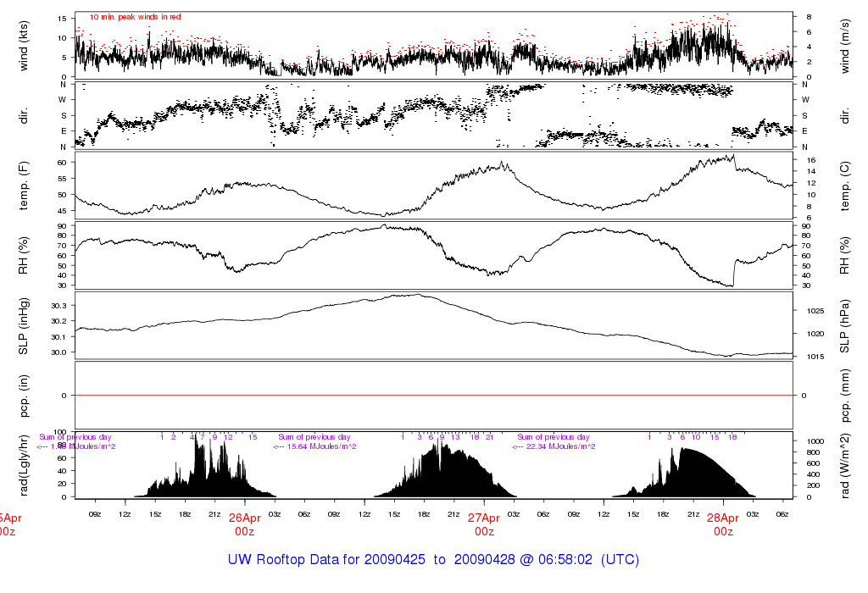This screenshot has height=593, width=868.
Task: Select the "30.1" tick on the inHg axis
Action: coord(59,337)
